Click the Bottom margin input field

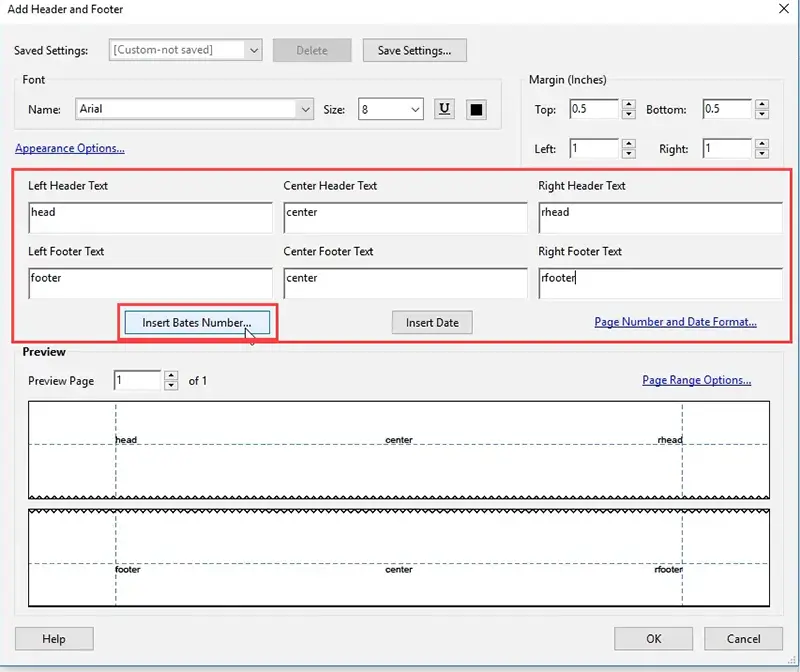pyautogui.click(x=727, y=109)
